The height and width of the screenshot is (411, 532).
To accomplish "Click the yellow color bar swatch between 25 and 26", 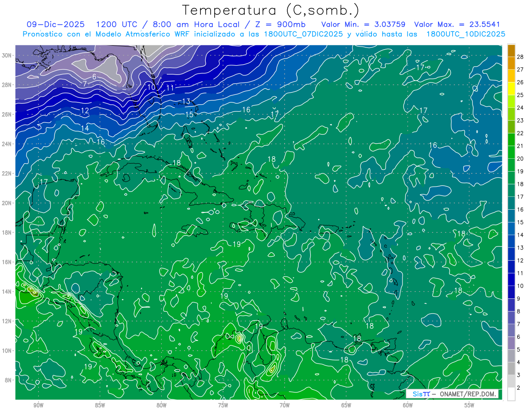I will pyautogui.click(x=511, y=89).
